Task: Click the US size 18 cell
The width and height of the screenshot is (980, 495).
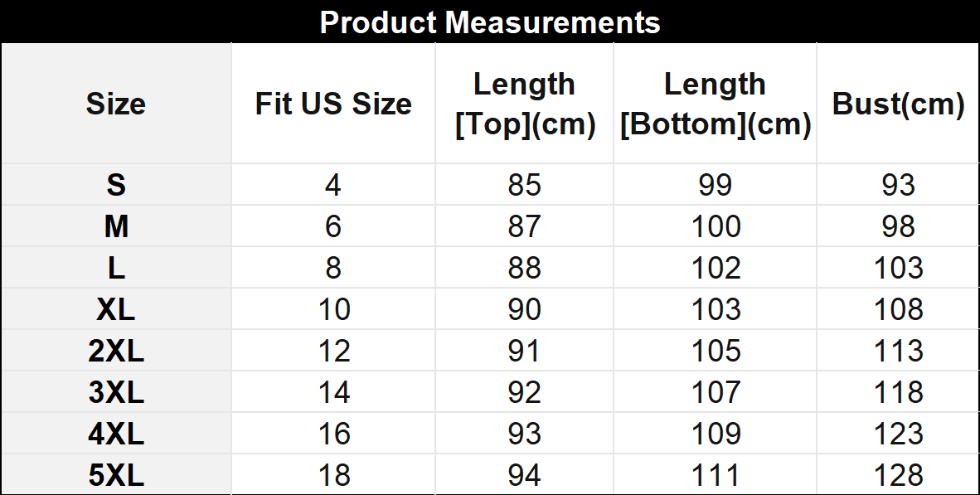Action: pos(333,475)
